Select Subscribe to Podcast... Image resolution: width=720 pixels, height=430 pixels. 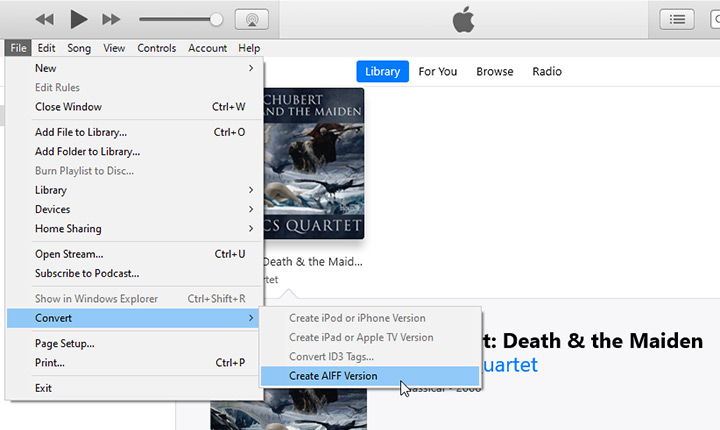[135, 273]
